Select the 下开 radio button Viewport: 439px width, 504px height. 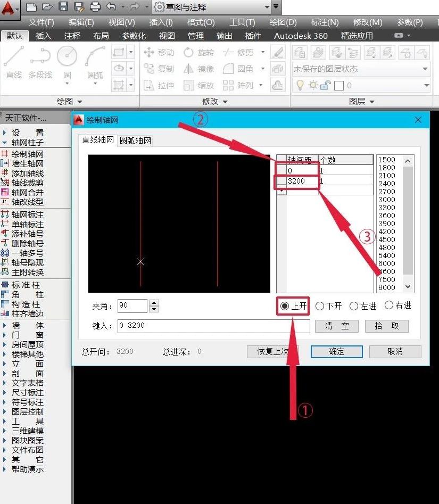click(320, 305)
